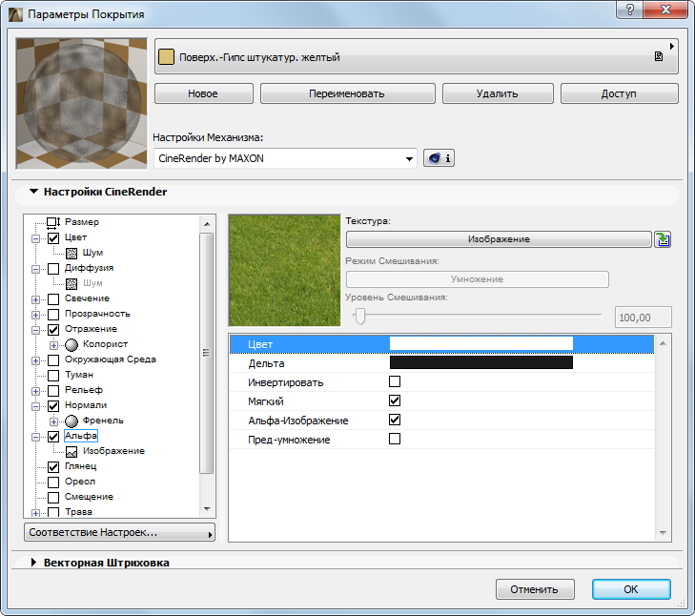Enable the Свечение channel checkbox
Viewport: 695px width, 616px height.
pyautogui.click(x=53, y=299)
